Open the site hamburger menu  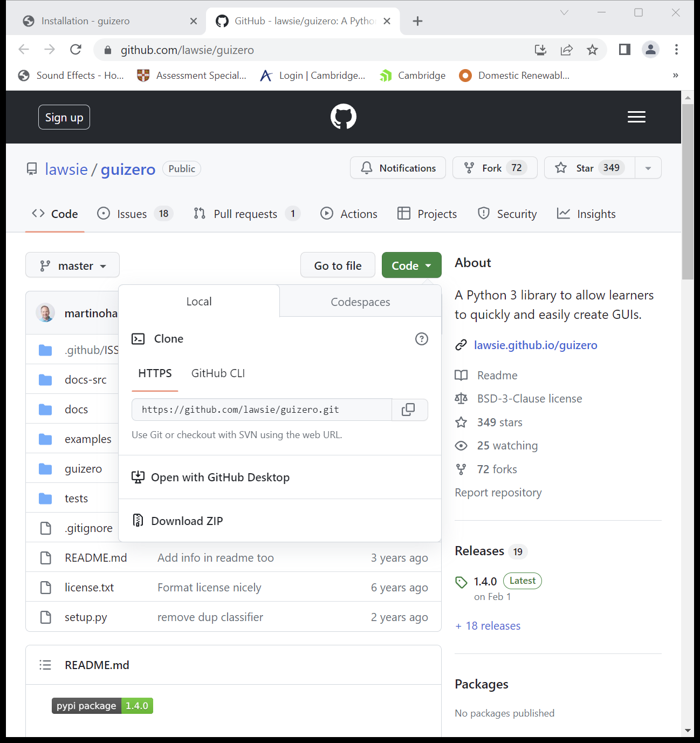coord(636,117)
